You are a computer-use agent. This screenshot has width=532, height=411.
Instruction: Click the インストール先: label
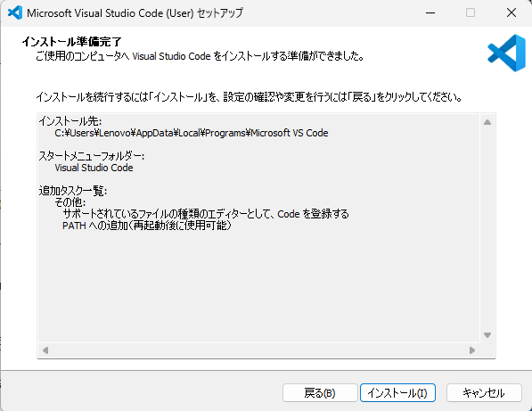point(70,121)
